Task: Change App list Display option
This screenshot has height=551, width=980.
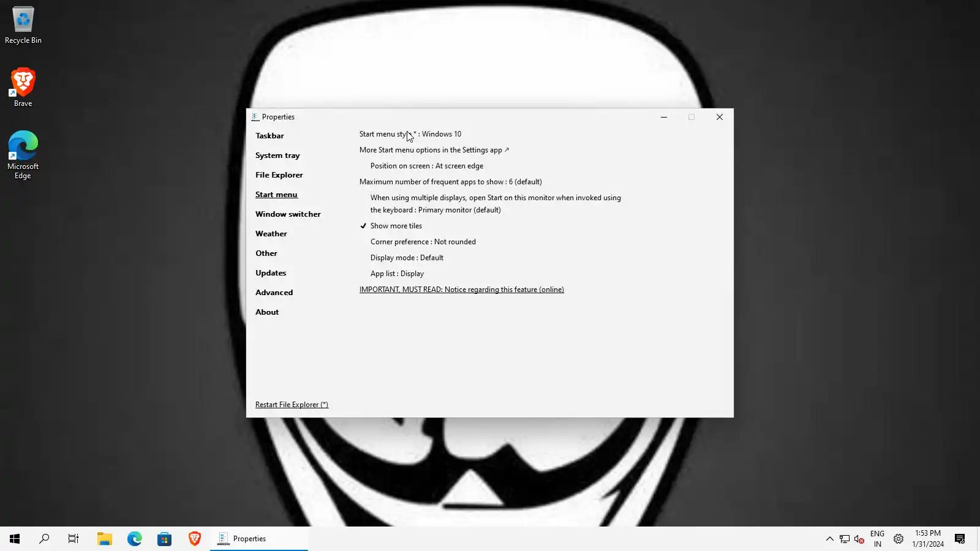Action: [397, 274]
